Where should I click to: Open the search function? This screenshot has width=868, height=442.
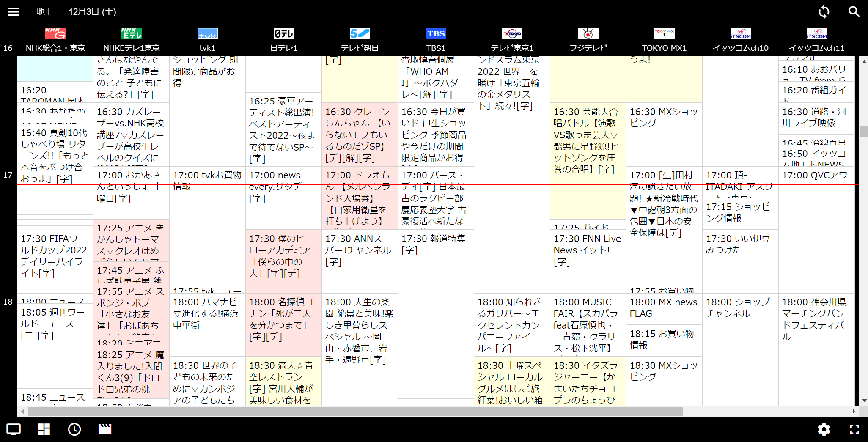pos(854,11)
